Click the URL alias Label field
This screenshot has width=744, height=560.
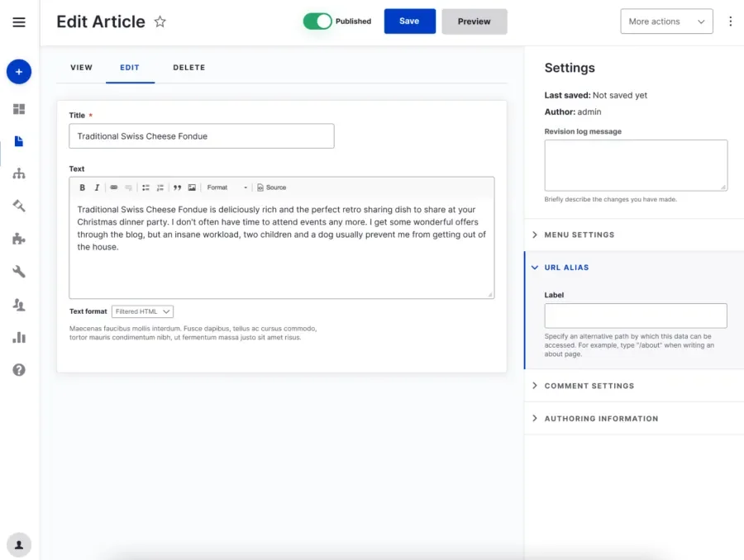[636, 316]
